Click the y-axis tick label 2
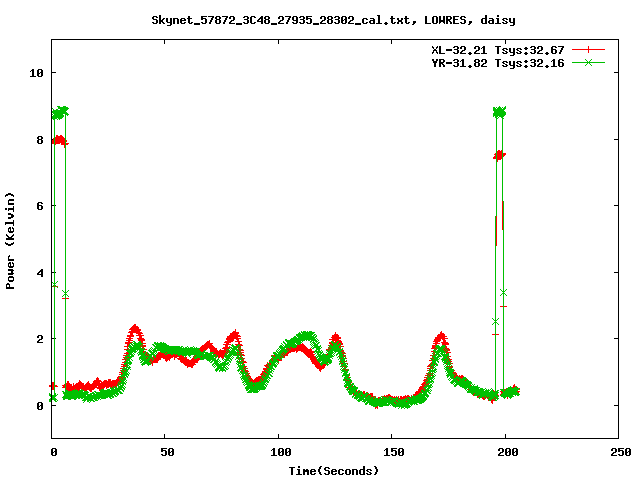The height and width of the screenshot is (480, 640). 40,339
